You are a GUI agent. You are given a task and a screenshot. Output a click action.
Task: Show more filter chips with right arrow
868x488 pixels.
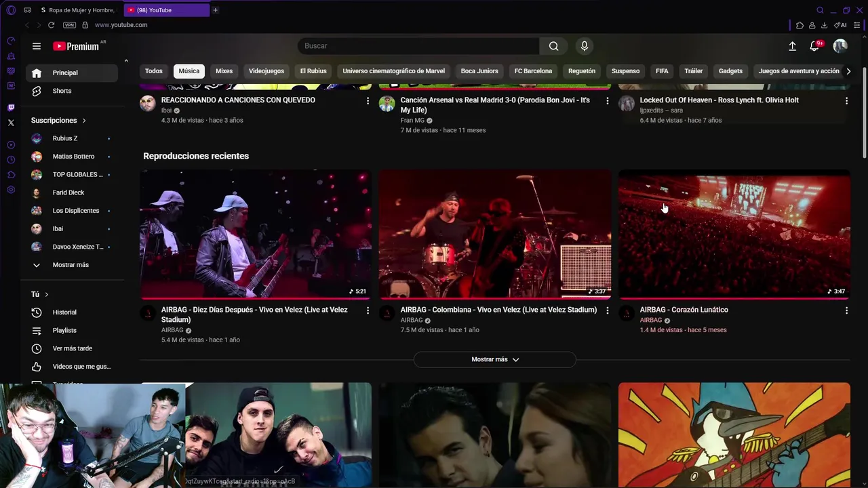[x=848, y=71]
